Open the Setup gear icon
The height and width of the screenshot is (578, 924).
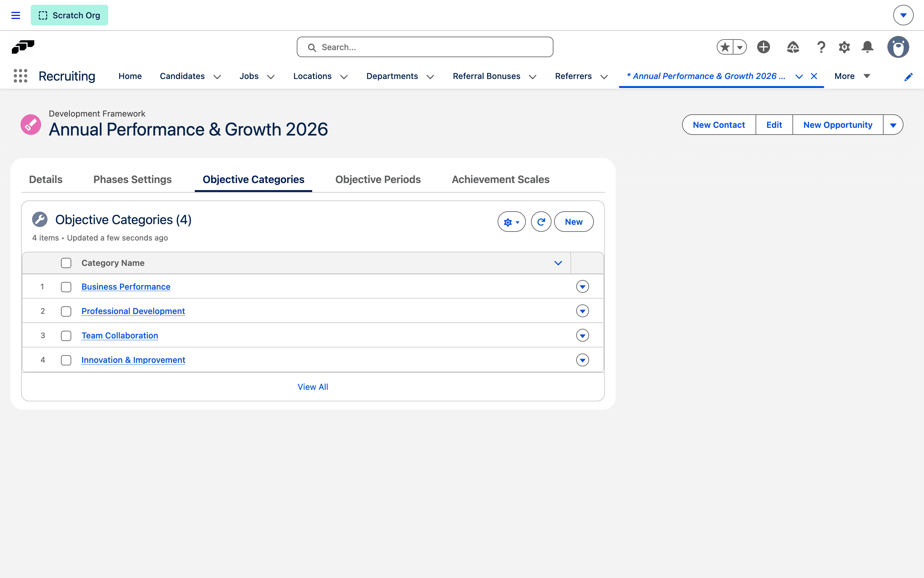coord(844,47)
